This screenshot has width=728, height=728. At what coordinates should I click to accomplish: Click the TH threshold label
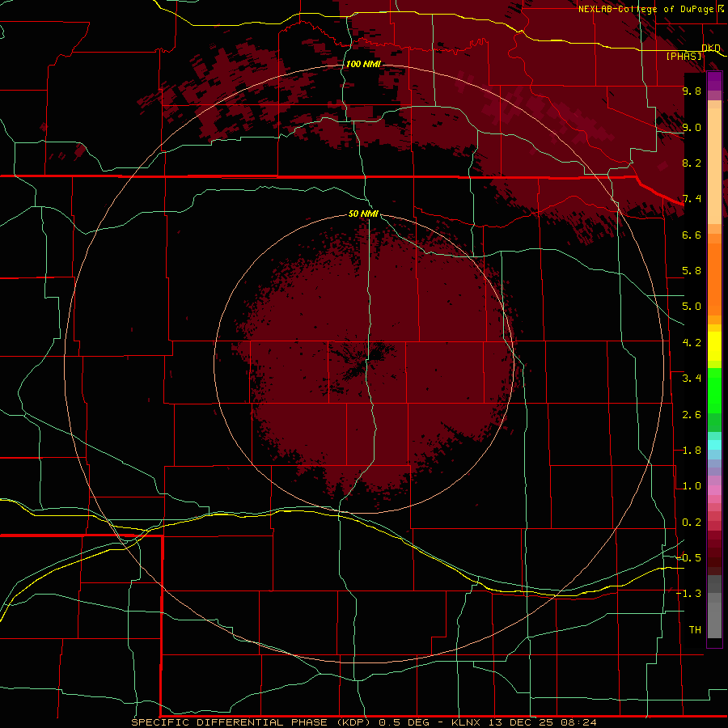point(695,629)
